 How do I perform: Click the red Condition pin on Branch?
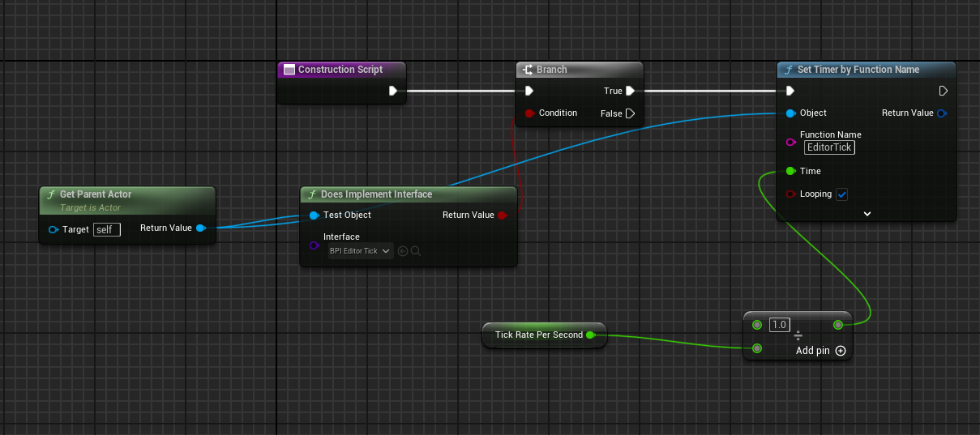[x=529, y=113]
